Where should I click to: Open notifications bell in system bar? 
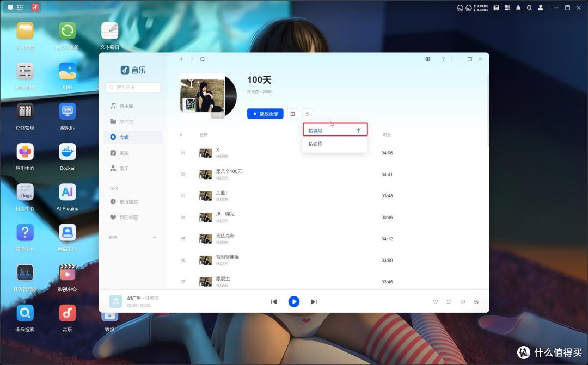point(518,8)
